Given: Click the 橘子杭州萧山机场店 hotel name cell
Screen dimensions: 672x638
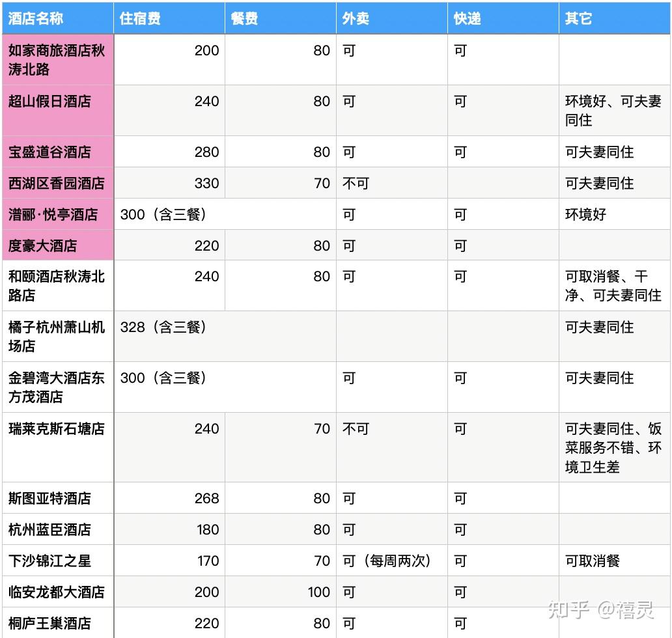Looking at the screenshot, I should [58, 337].
